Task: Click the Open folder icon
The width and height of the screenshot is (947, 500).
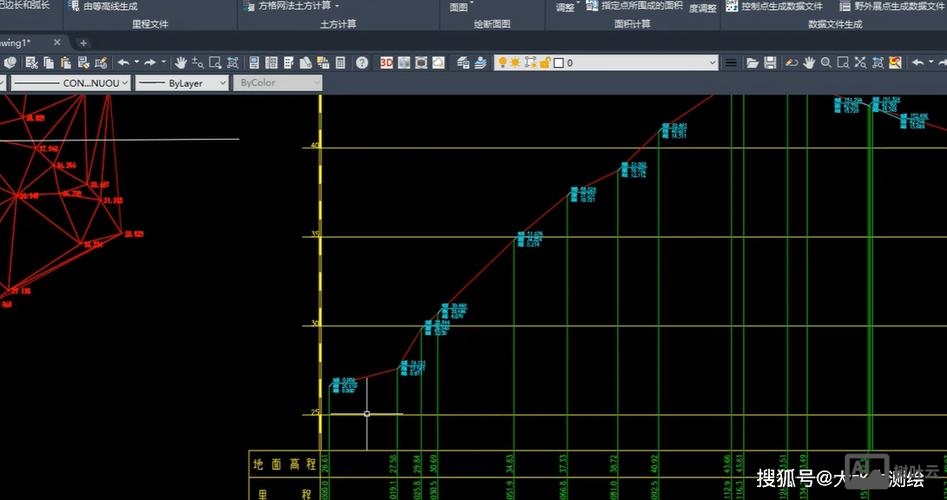Action: (x=751, y=62)
